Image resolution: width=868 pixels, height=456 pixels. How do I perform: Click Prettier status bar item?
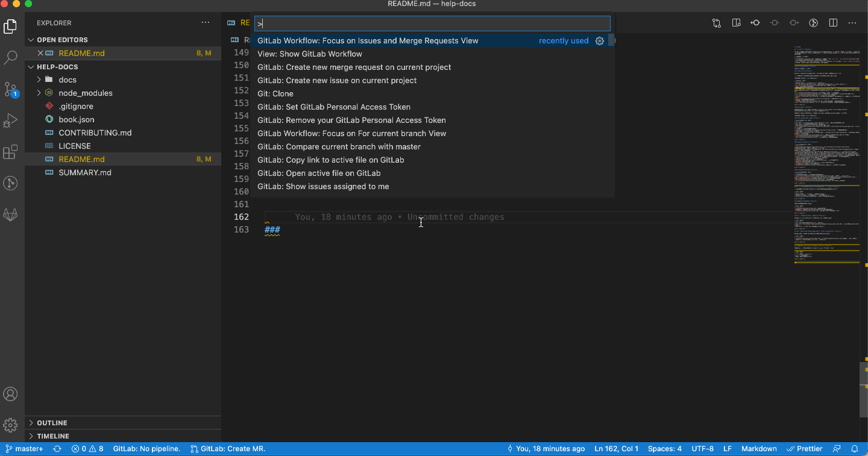(x=805, y=449)
